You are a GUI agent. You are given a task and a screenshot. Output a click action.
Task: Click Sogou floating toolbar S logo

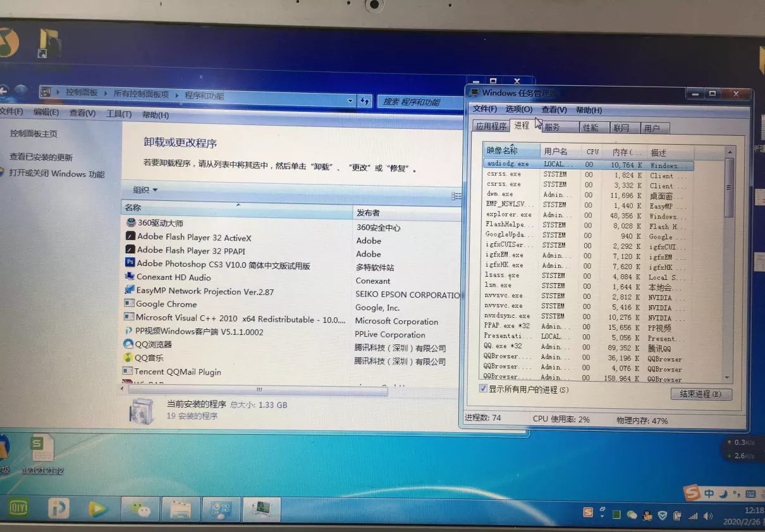(692, 493)
